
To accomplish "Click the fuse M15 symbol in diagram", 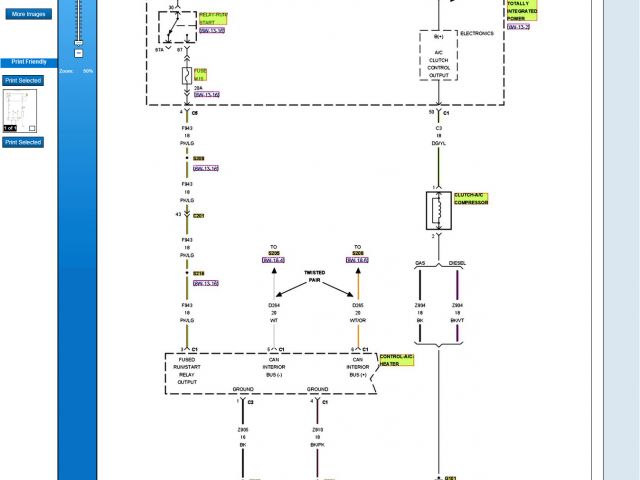I will tap(187, 75).
